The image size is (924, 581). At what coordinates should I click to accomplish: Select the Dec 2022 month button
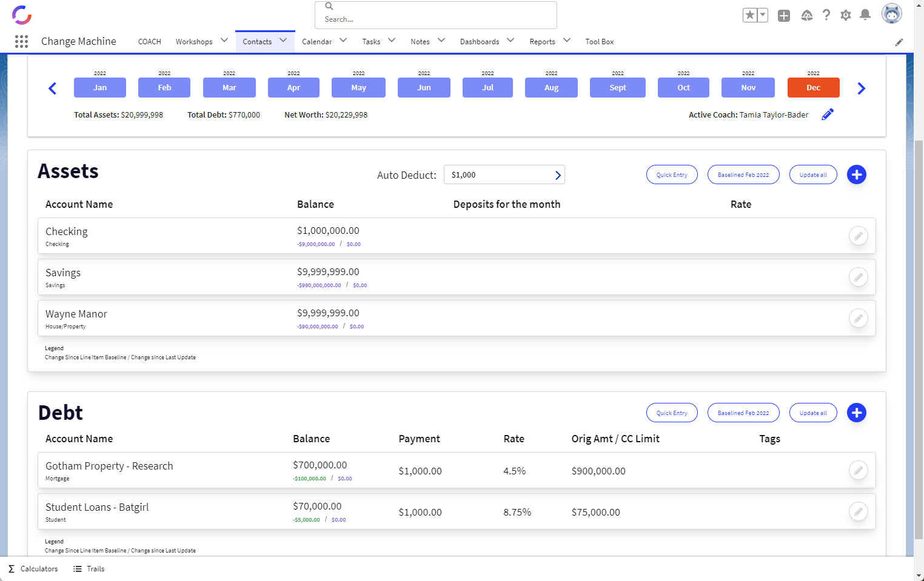pos(814,88)
